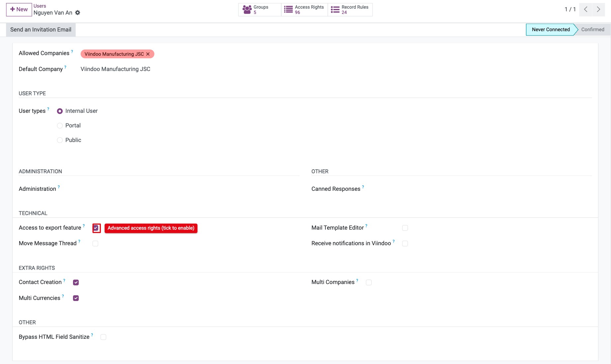Tick Receive notifications in Viindoo checkbox
The width and height of the screenshot is (611, 364).
tap(405, 244)
